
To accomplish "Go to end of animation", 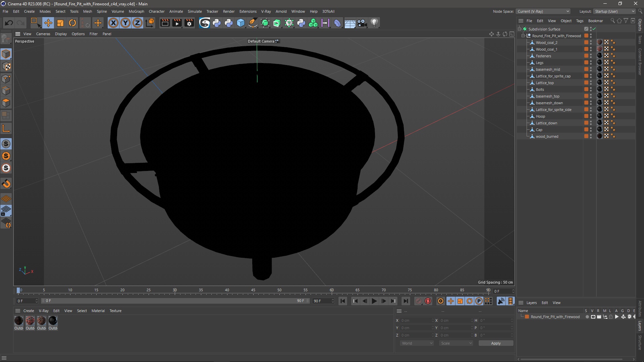I will 406,301.
